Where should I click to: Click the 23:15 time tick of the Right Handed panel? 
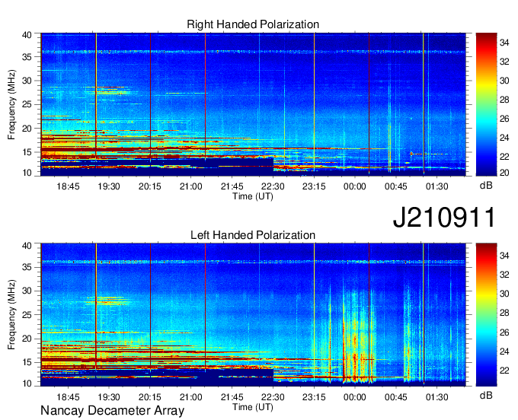tap(314, 186)
